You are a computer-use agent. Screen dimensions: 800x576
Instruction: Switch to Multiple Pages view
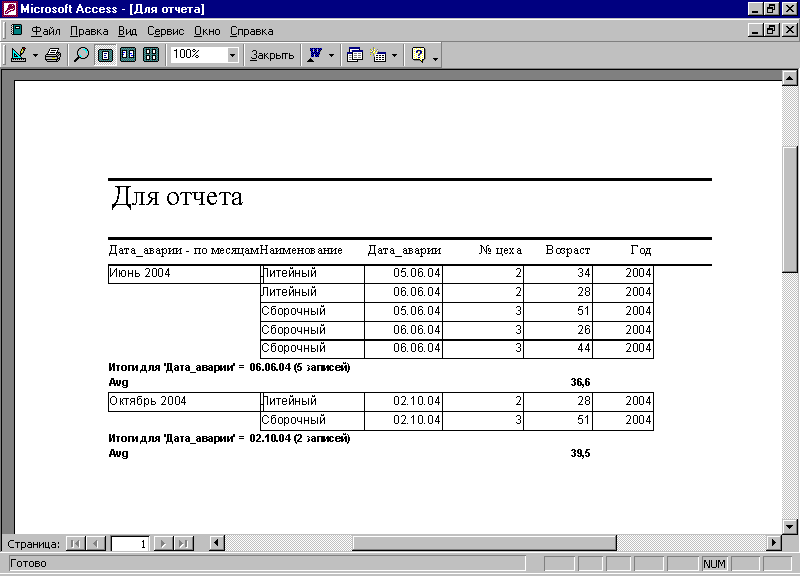click(151, 55)
